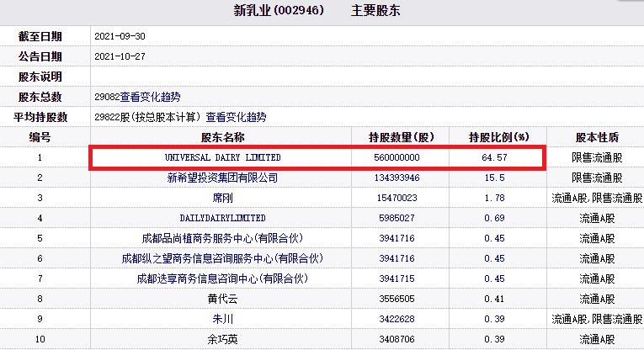Open shareholder DAILYDAIRYLIMITED link
This screenshot has width=644, height=350.
(x=222, y=218)
